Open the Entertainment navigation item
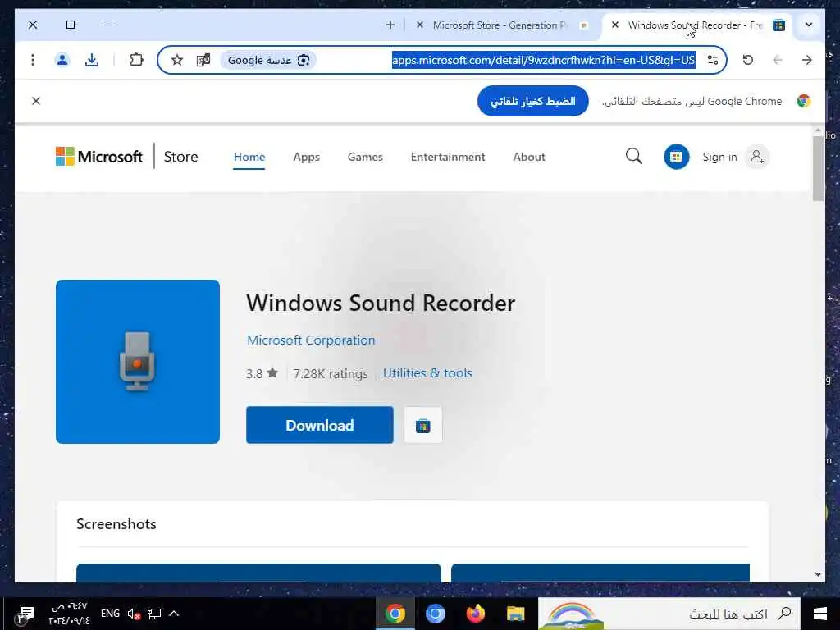840x630 pixels. [448, 157]
